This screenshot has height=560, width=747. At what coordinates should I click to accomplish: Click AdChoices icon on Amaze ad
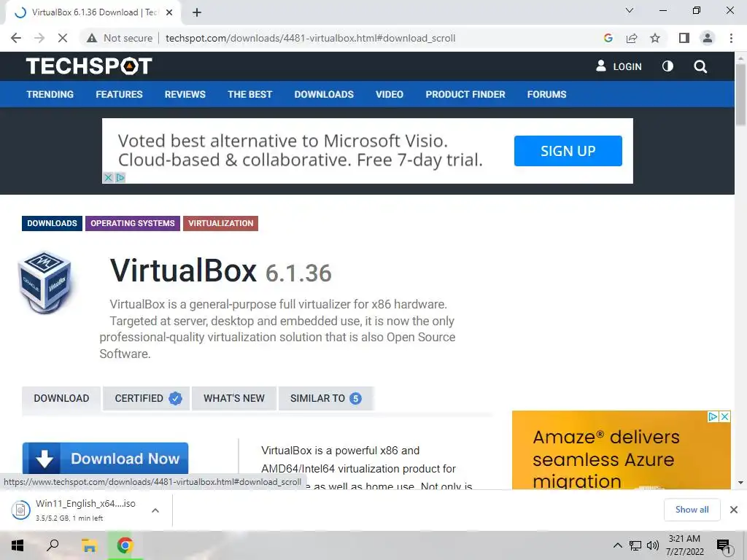(713, 416)
